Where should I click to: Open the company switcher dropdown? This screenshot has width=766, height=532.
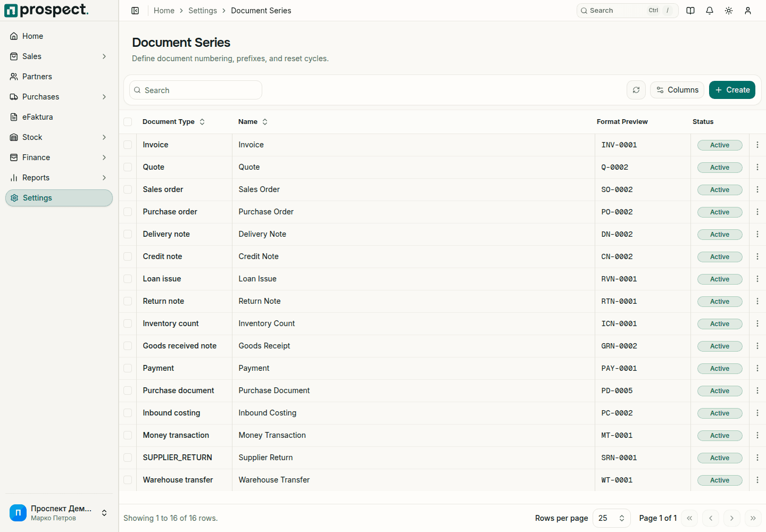[x=59, y=513]
